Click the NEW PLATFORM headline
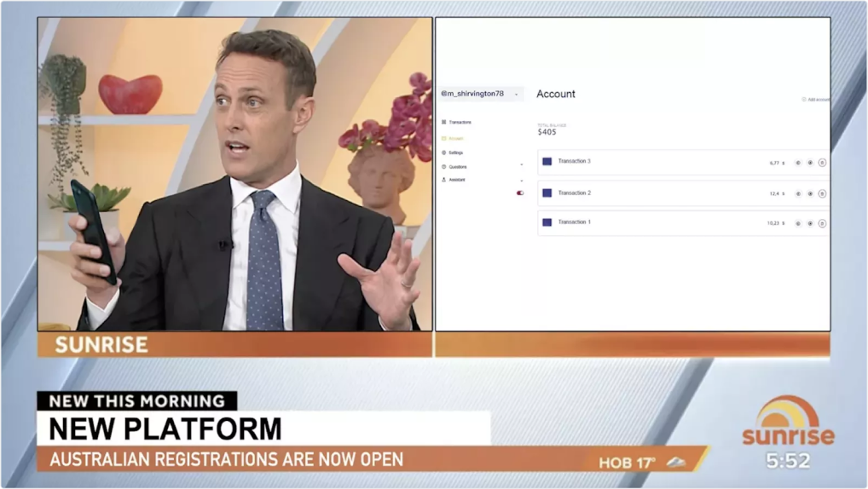This screenshot has width=868, height=489. point(165,429)
